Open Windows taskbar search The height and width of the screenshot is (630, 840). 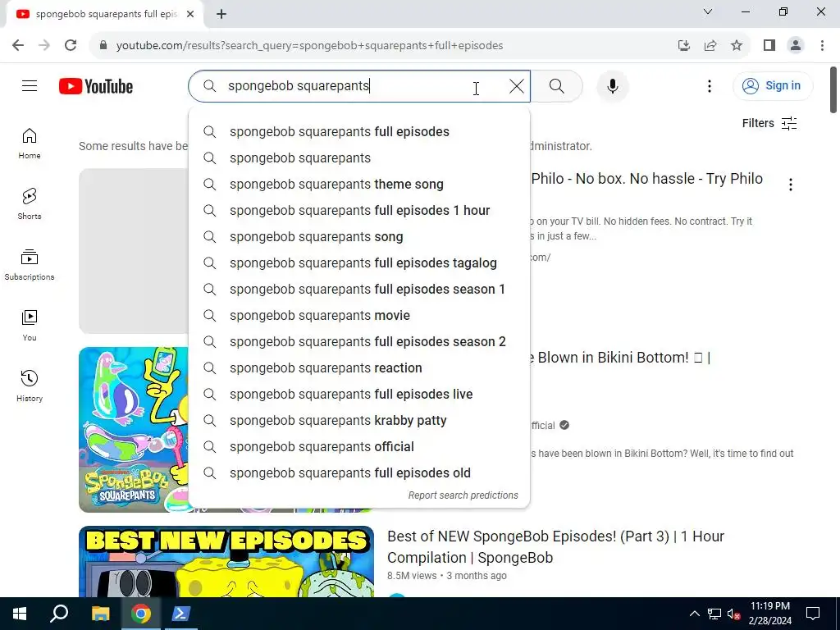click(x=59, y=614)
